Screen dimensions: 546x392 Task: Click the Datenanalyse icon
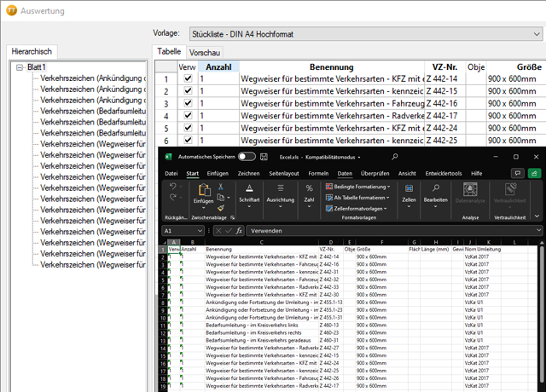pyautogui.click(x=470, y=189)
